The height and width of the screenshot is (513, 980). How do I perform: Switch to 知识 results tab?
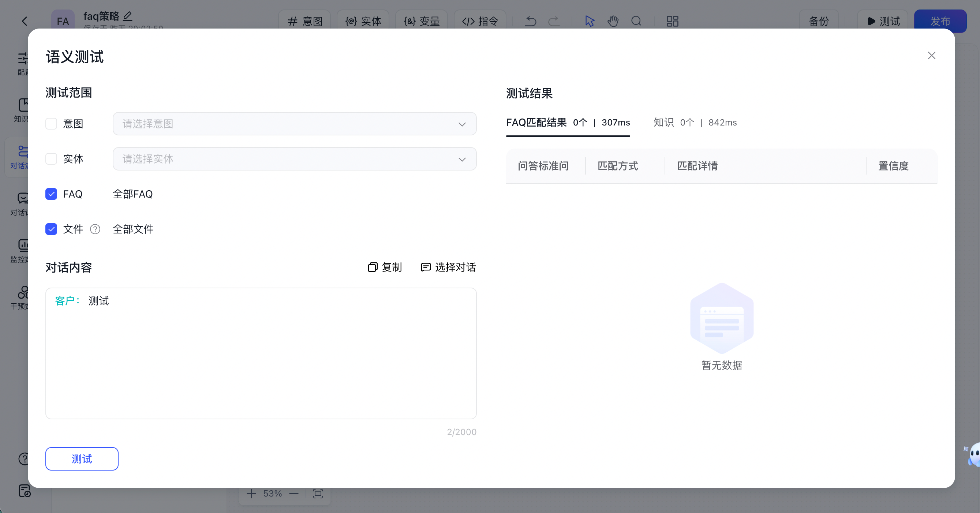695,123
